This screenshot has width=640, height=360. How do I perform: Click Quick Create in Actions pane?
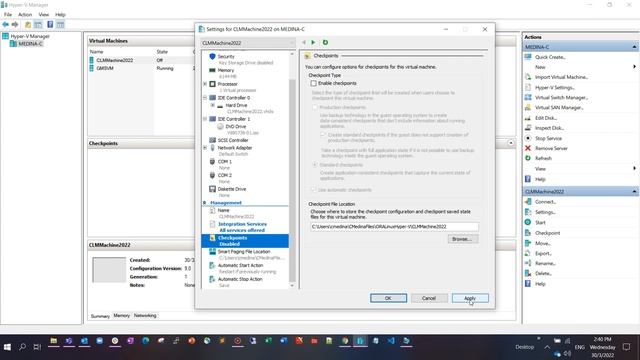point(550,57)
